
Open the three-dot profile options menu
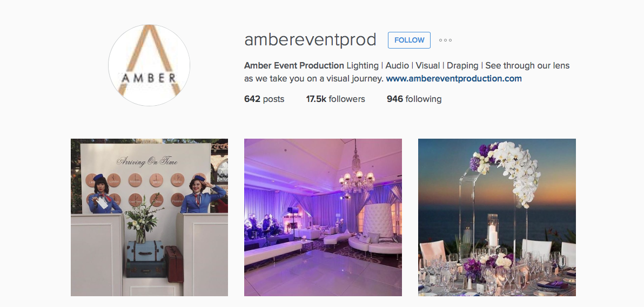point(445,40)
